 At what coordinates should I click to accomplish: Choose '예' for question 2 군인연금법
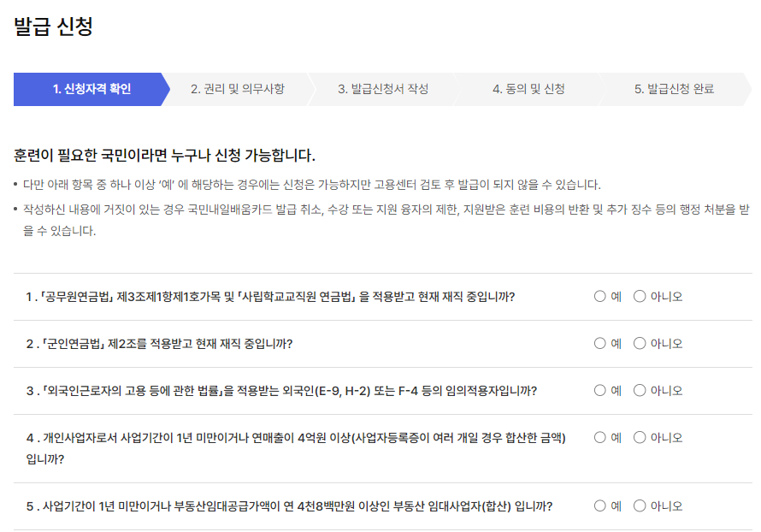pos(600,343)
